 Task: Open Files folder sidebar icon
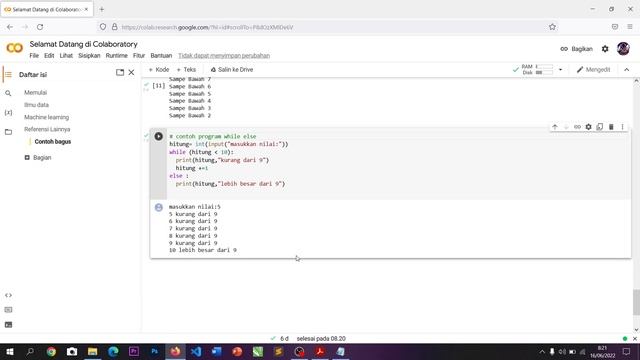point(8,132)
